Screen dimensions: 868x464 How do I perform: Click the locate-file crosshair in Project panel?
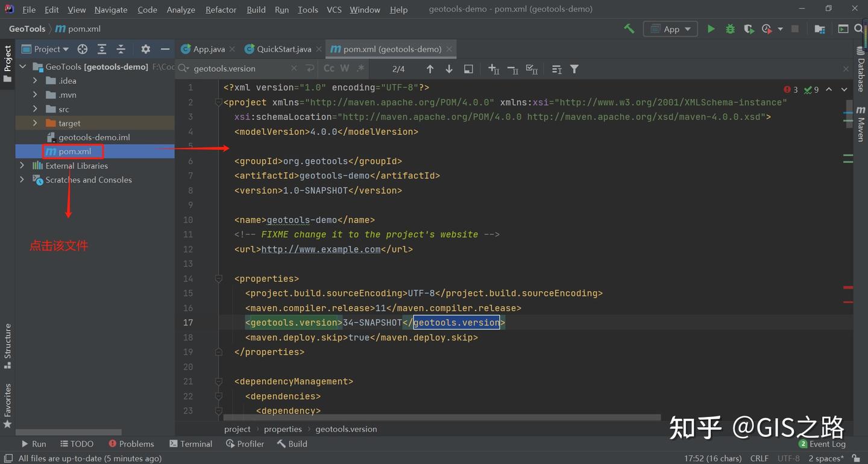click(83, 49)
